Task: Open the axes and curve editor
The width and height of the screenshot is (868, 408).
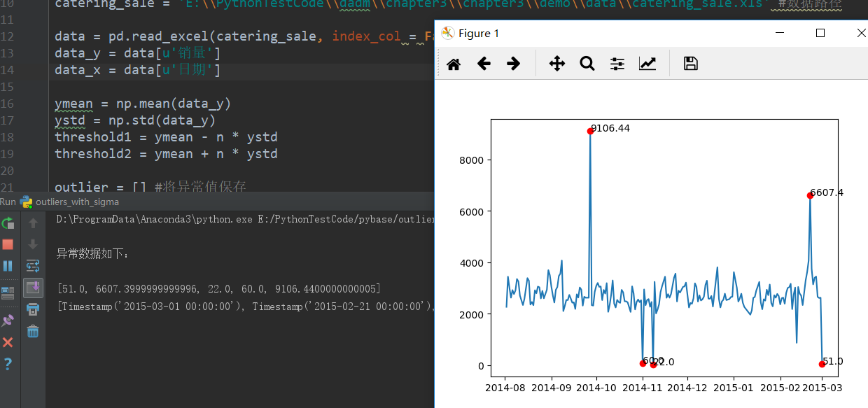Action: pos(647,63)
